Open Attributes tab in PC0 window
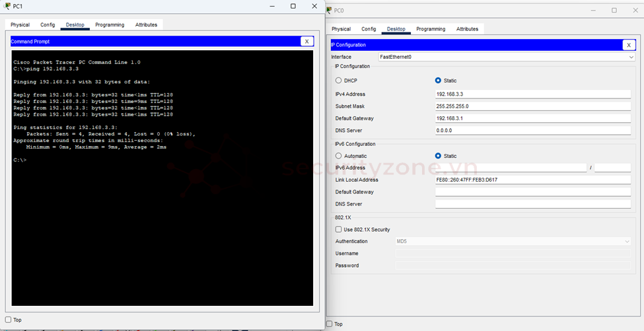Image resolution: width=644 pixels, height=331 pixels. click(x=468, y=29)
